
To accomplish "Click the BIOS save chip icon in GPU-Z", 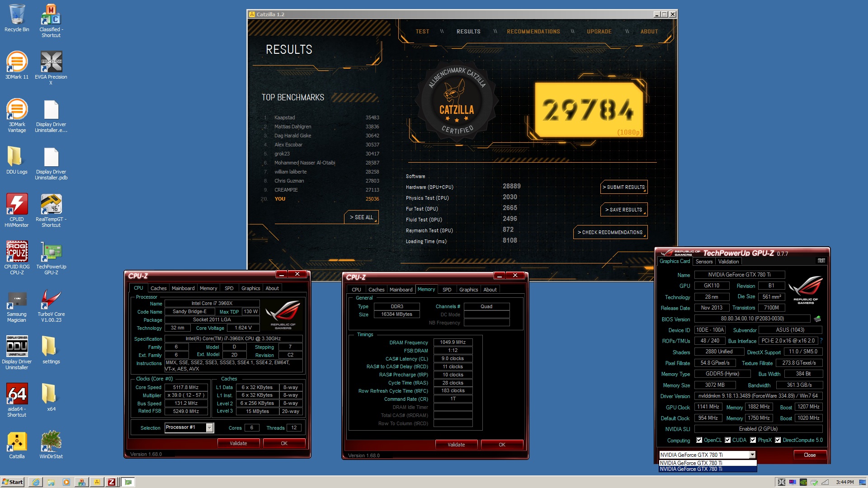I will tap(817, 319).
